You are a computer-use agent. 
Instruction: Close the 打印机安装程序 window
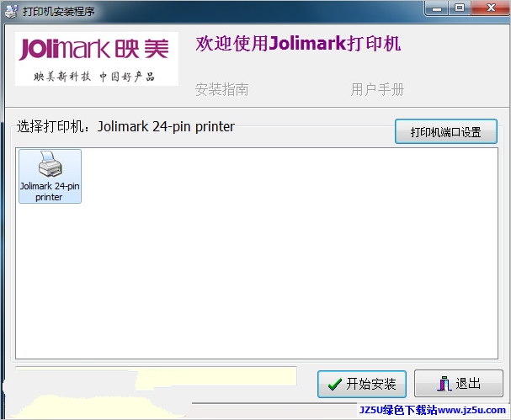click(491, 8)
